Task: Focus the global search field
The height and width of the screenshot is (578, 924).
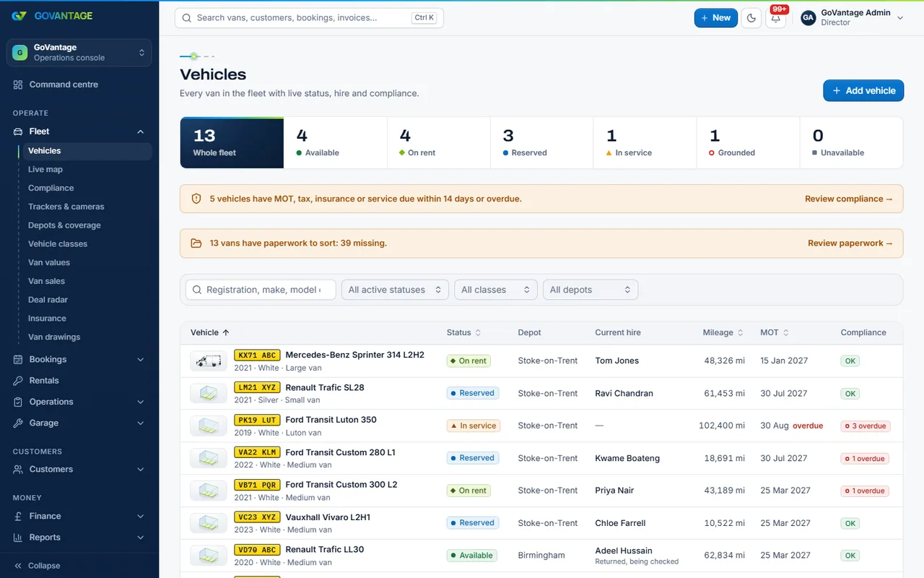Action: [309, 18]
